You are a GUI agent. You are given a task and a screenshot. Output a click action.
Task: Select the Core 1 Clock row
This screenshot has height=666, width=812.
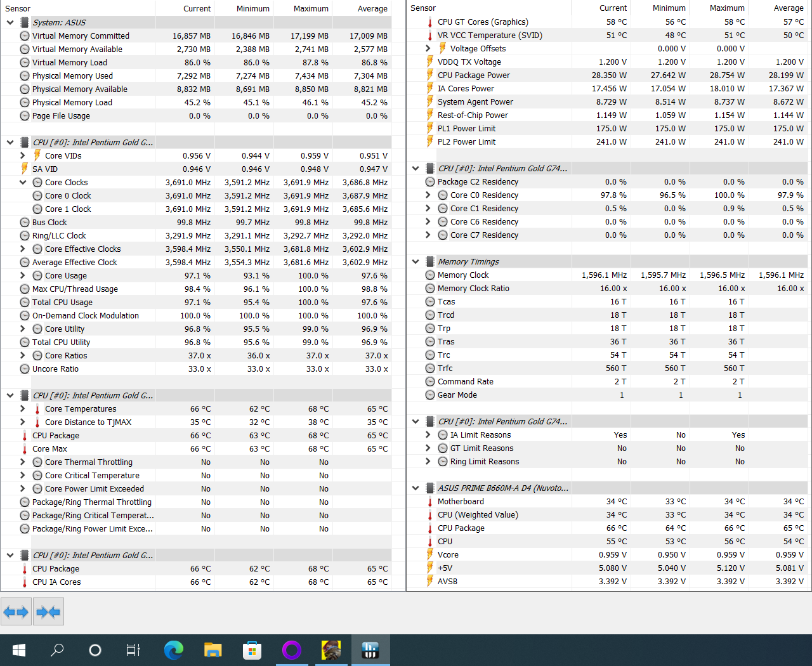[x=195, y=209]
